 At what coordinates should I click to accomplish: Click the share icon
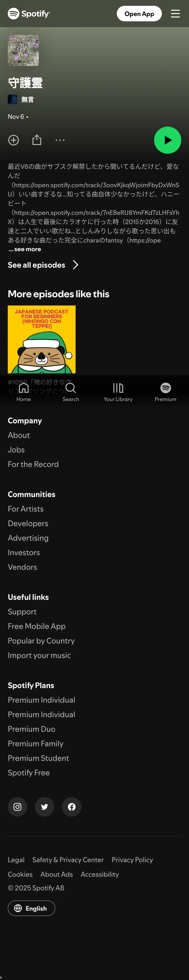37,140
